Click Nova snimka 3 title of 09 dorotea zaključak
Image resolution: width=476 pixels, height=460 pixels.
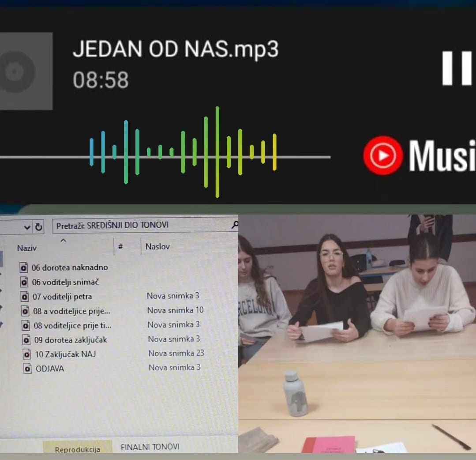tap(174, 339)
